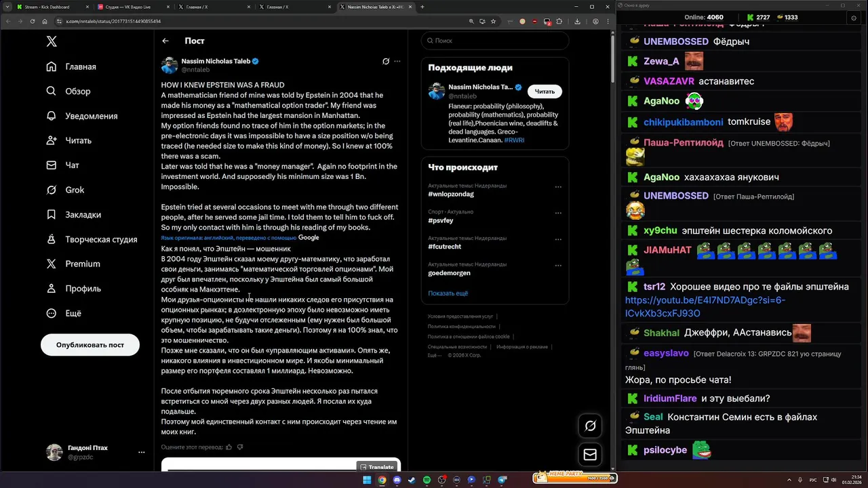
Task: Open Grok in the X sidebar
Action: pos(66,190)
